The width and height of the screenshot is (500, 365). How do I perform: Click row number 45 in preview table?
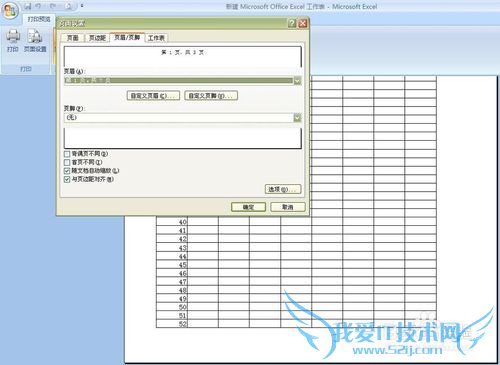click(183, 265)
